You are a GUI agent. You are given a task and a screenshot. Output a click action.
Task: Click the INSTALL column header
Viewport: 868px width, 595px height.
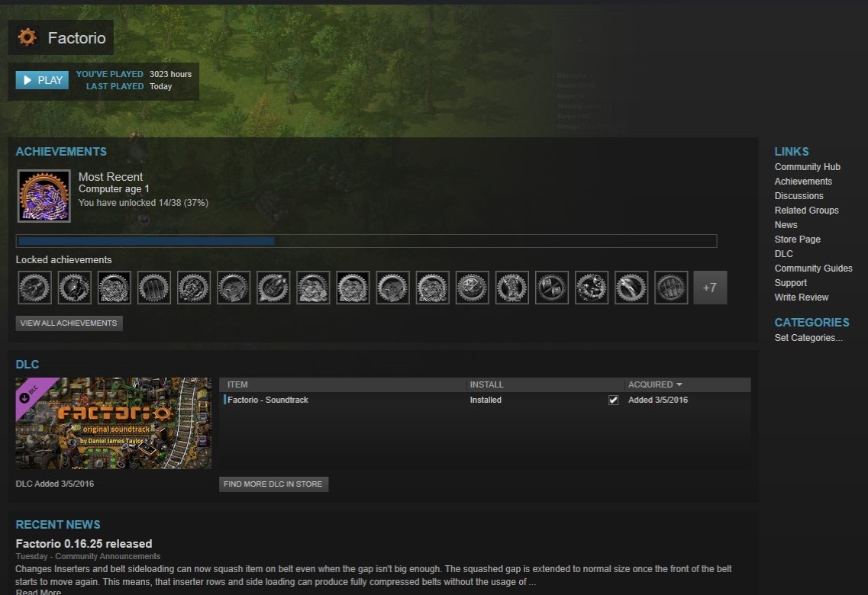[x=486, y=384]
